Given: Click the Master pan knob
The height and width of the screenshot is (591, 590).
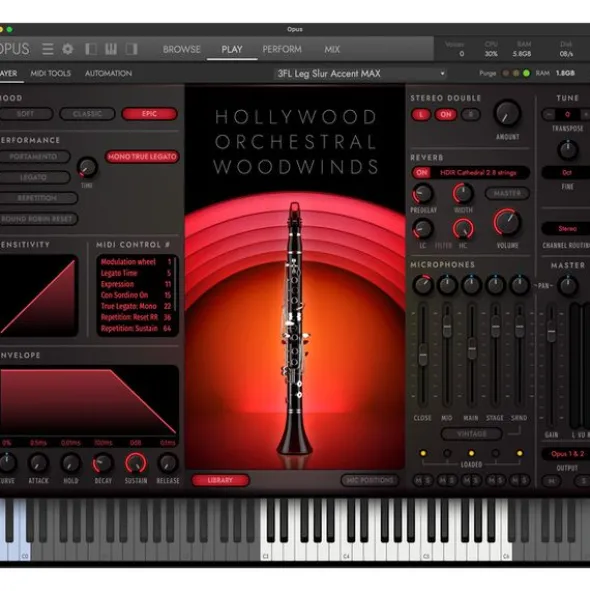Looking at the screenshot, I should coord(567,286).
